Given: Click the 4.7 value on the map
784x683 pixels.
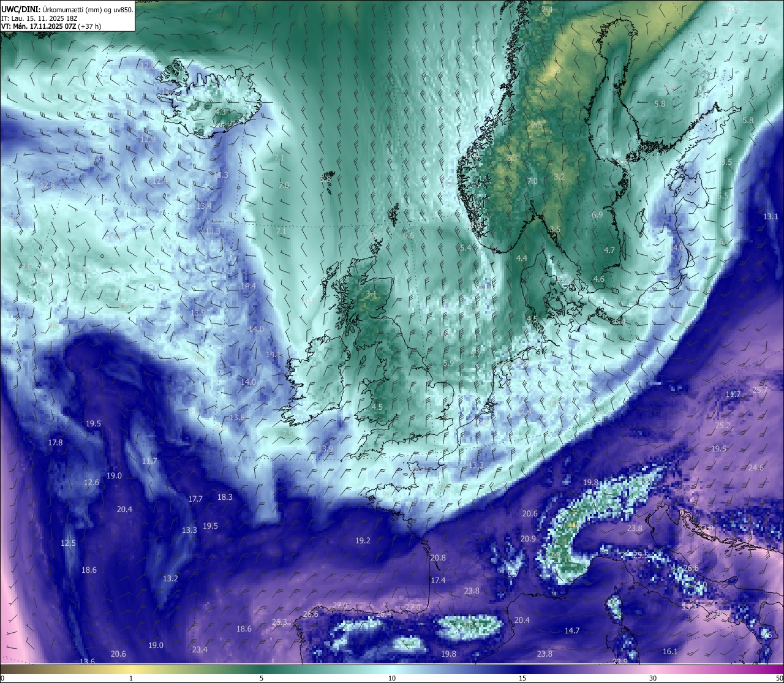Looking at the screenshot, I should 609,250.
